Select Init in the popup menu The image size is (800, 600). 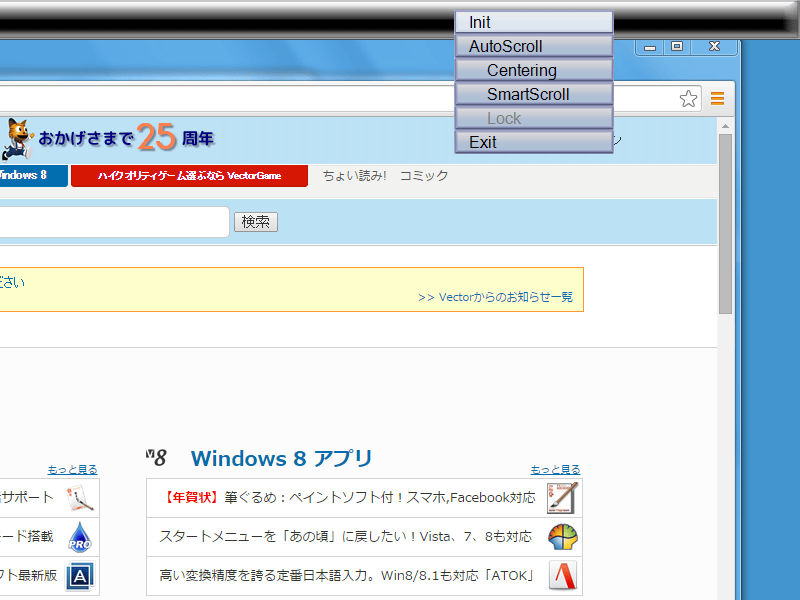(x=534, y=22)
